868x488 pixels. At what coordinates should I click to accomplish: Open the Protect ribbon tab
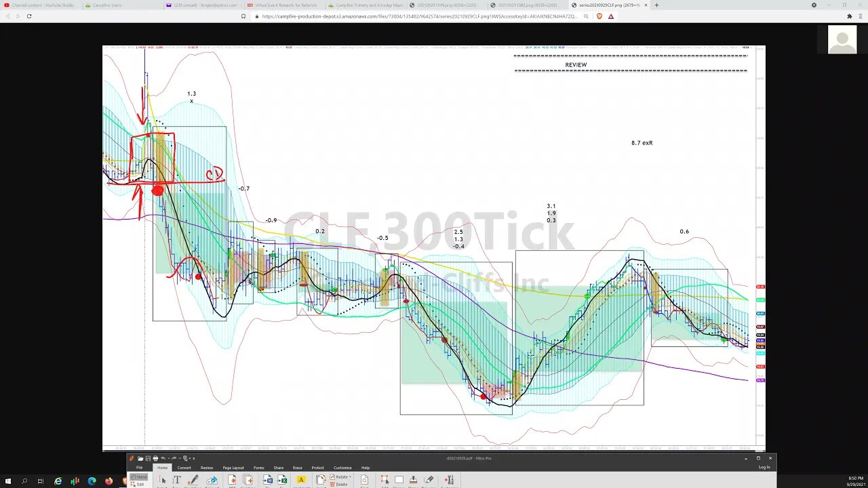point(317,468)
